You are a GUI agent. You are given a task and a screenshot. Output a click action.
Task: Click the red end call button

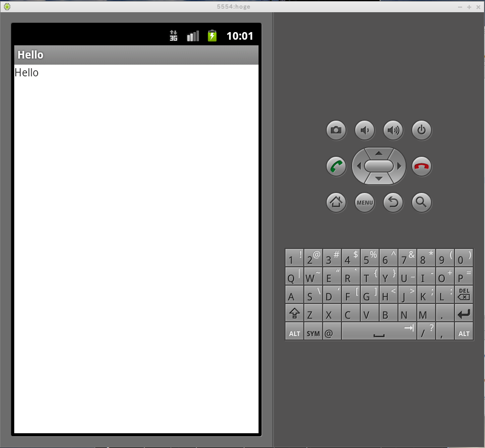pos(421,166)
